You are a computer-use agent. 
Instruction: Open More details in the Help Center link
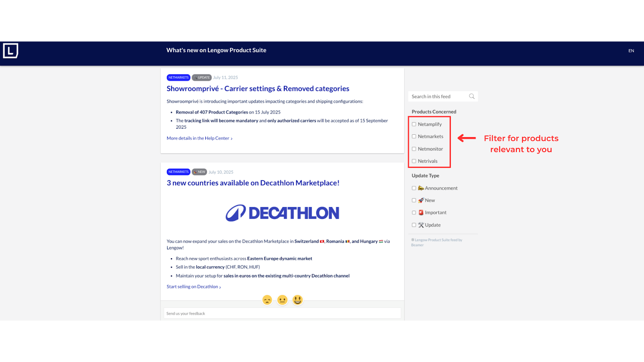tap(199, 138)
